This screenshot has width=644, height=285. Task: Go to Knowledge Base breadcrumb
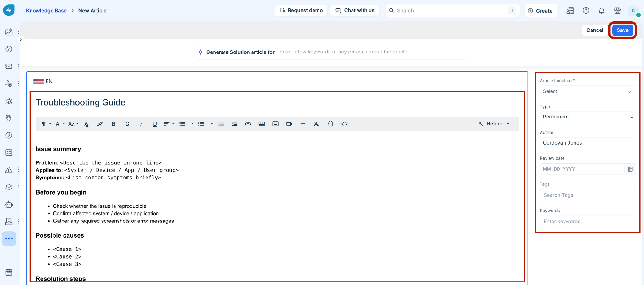(x=46, y=11)
